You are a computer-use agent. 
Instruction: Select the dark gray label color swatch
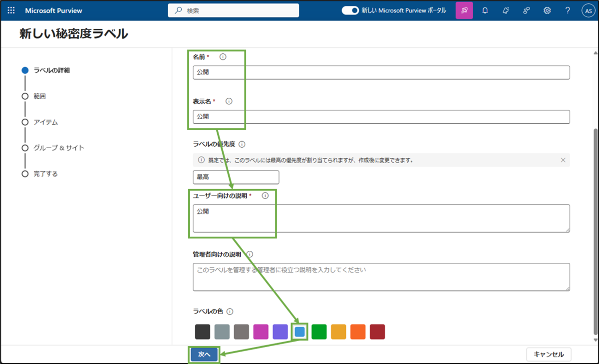pyautogui.click(x=241, y=332)
